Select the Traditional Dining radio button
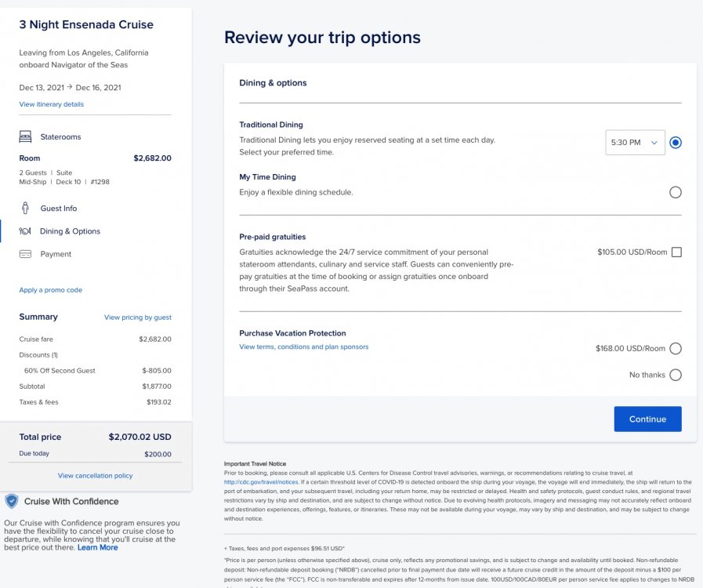 (x=676, y=143)
